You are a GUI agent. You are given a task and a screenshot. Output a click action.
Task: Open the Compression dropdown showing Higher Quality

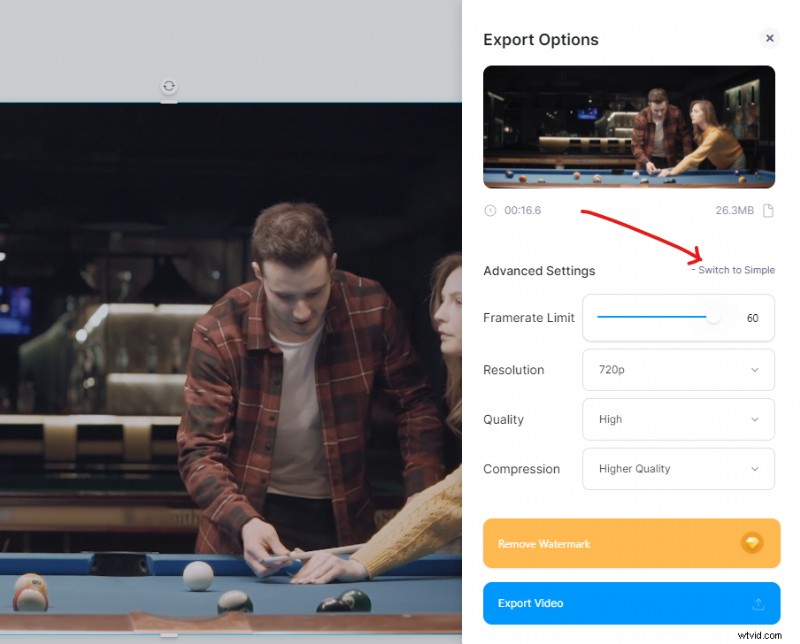(678, 469)
